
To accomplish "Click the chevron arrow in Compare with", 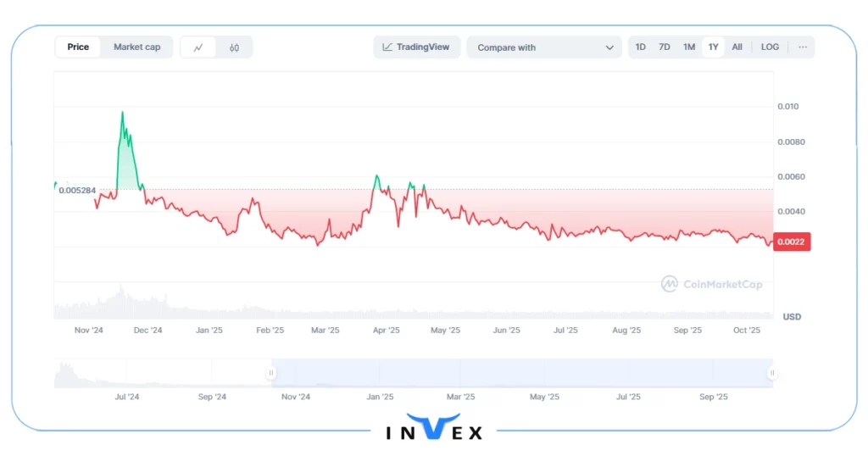I will coord(609,47).
